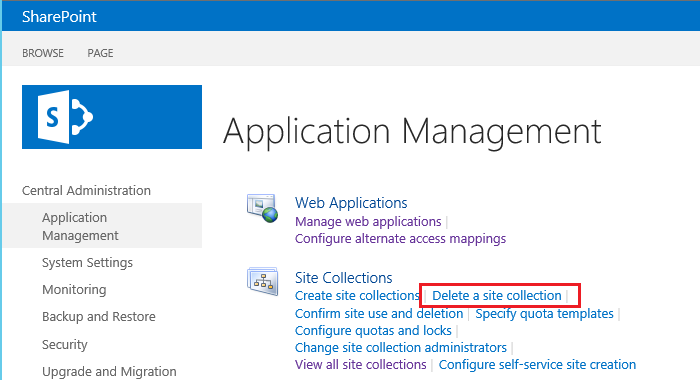
Task: Open Specify quota templates link
Action: click(544, 313)
